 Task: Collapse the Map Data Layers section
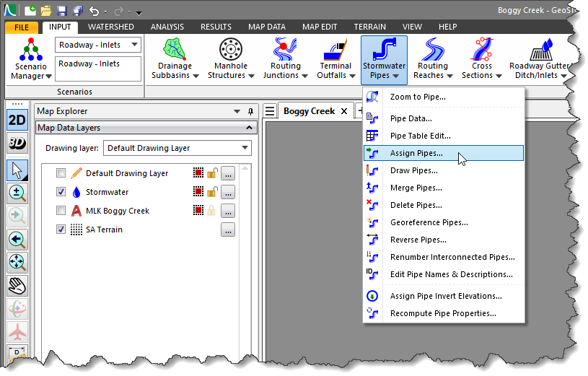click(x=249, y=128)
